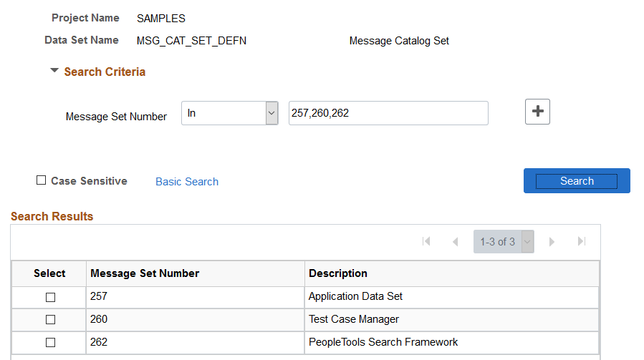Add search criteria row with plus icon

click(537, 111)
